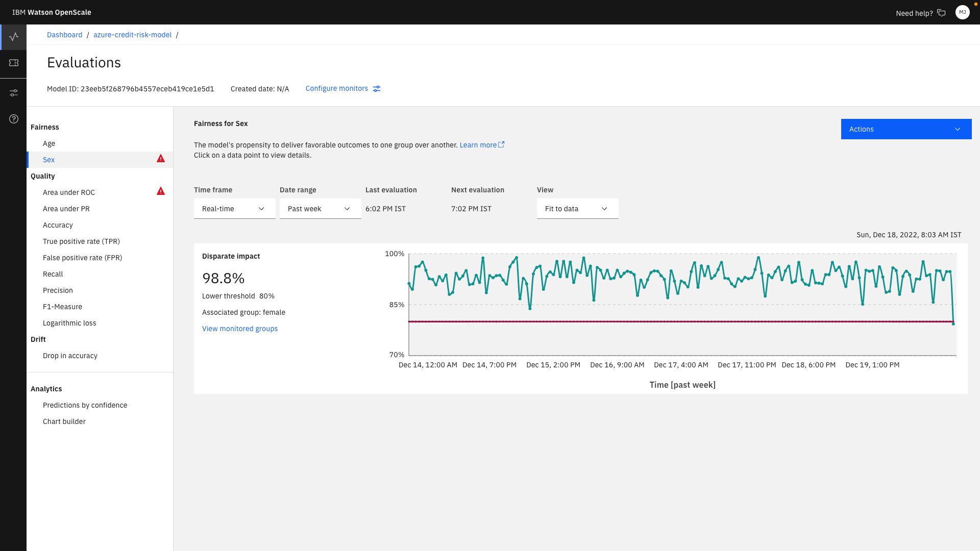Open the insights dashboard pulse icon
The image size is (980, 551).
[x=14, y=37]
